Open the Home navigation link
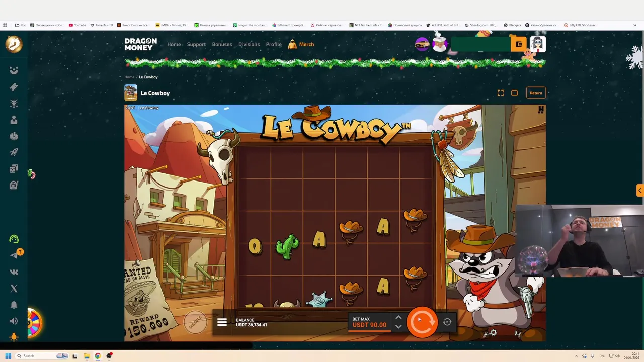Screen dimensions: 644x362 [174, 44]
